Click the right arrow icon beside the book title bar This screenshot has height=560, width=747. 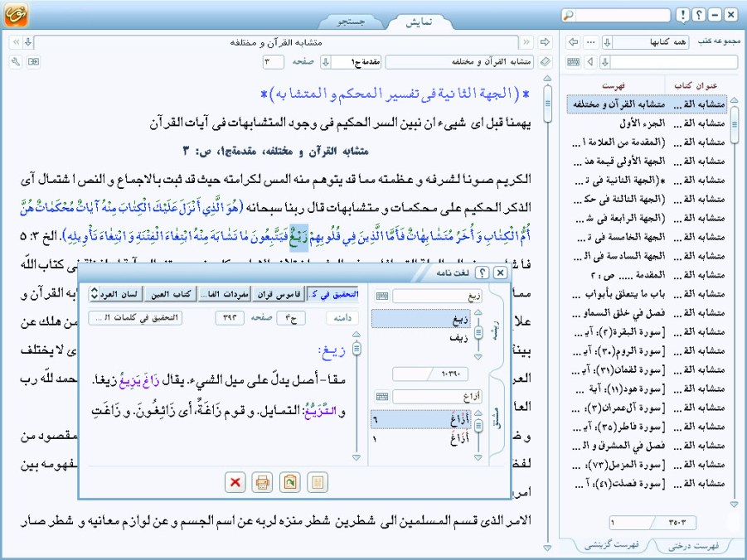click(x=545, y=42)
